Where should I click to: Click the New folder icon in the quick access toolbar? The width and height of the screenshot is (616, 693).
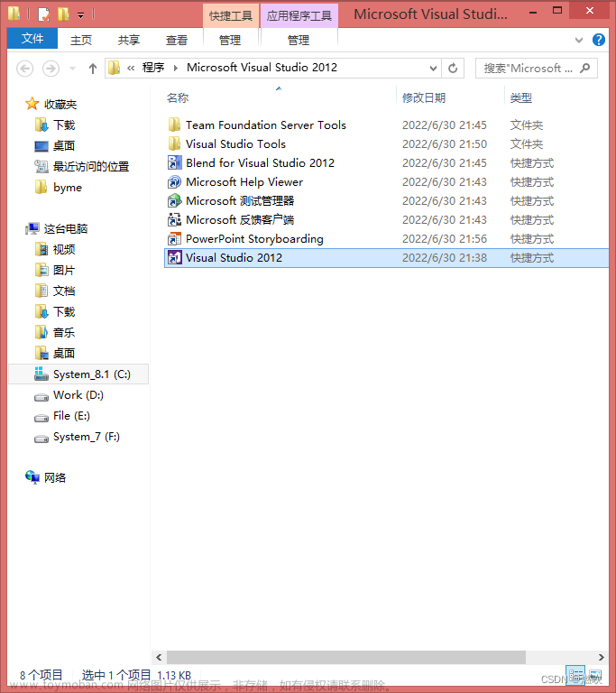[x=64, y=14]
